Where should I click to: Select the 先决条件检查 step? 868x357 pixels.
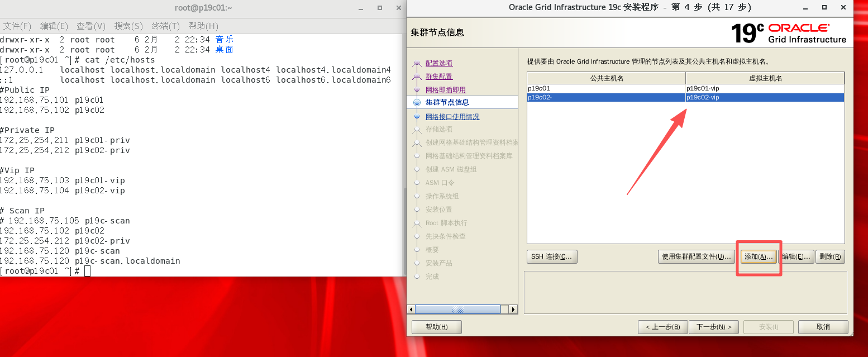pyautogui.click(x=446, y=236)
